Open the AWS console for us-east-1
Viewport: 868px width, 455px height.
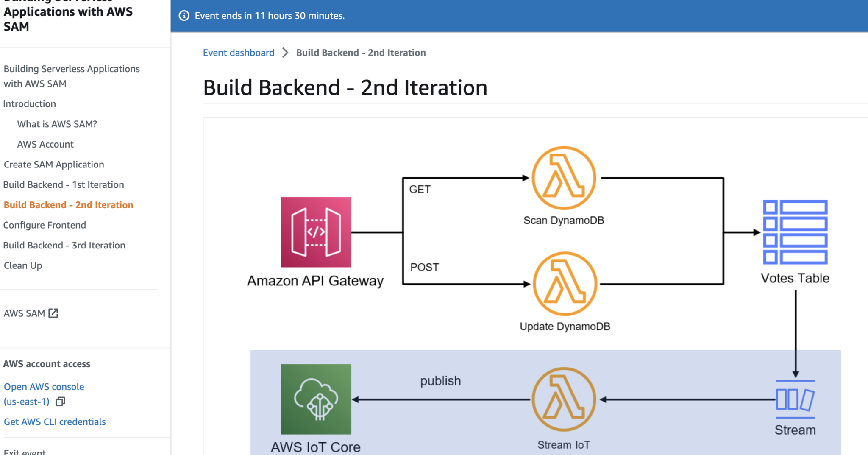pos(44,386)
